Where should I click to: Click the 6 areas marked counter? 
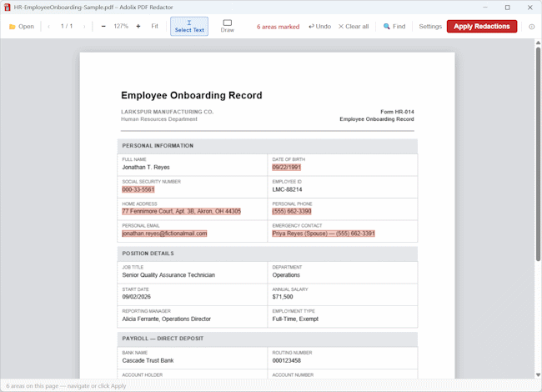(278, 27)
